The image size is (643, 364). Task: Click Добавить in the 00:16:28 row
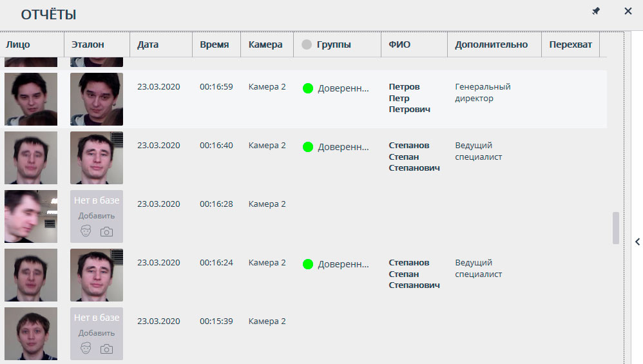coord(97,216)
